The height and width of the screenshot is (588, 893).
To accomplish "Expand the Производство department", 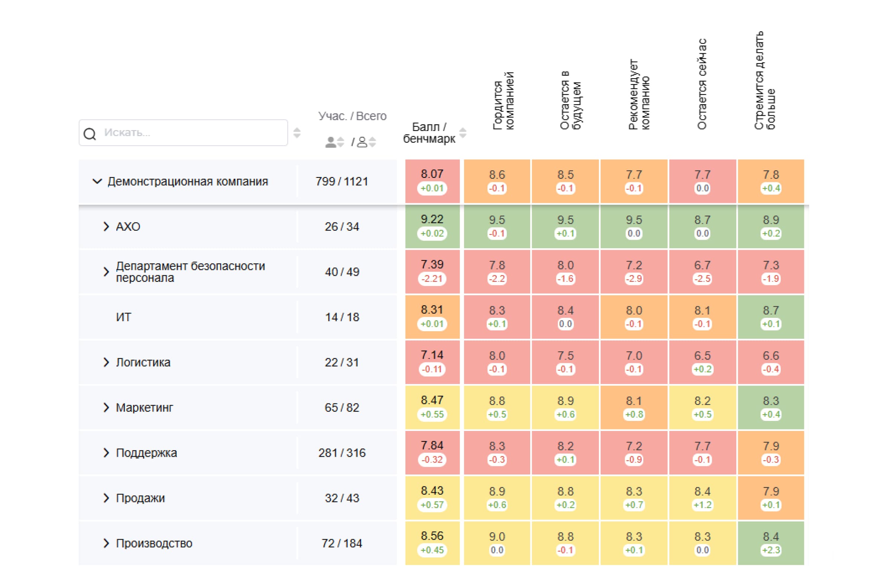I will 106,543.
